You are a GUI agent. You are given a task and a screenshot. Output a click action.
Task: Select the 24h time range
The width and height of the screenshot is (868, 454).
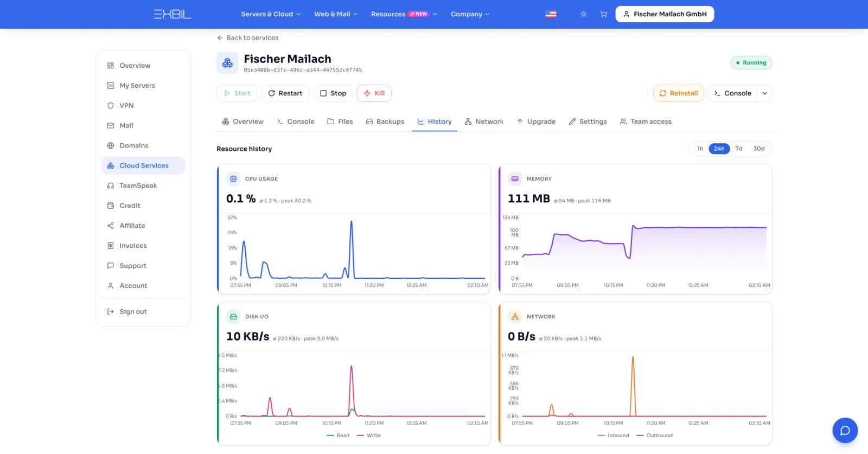(x=719, y=149)
